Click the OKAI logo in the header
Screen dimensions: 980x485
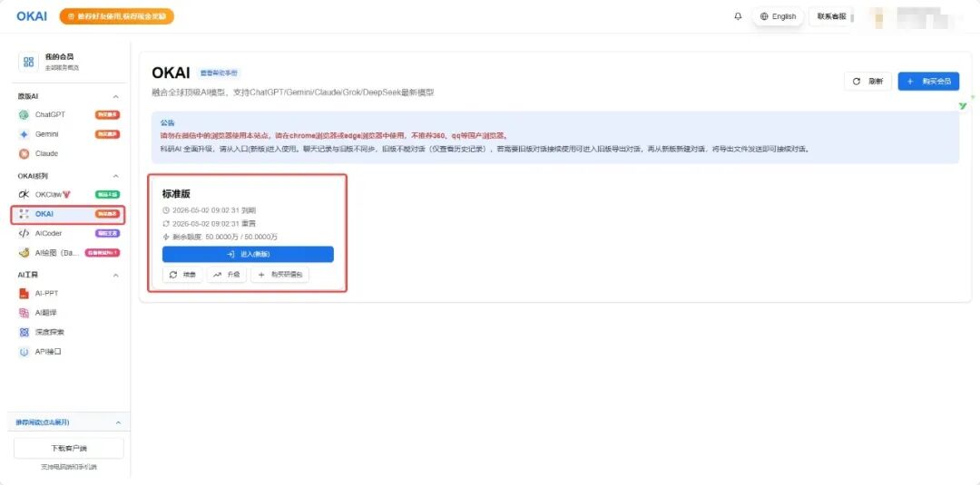tap(31, 16)
